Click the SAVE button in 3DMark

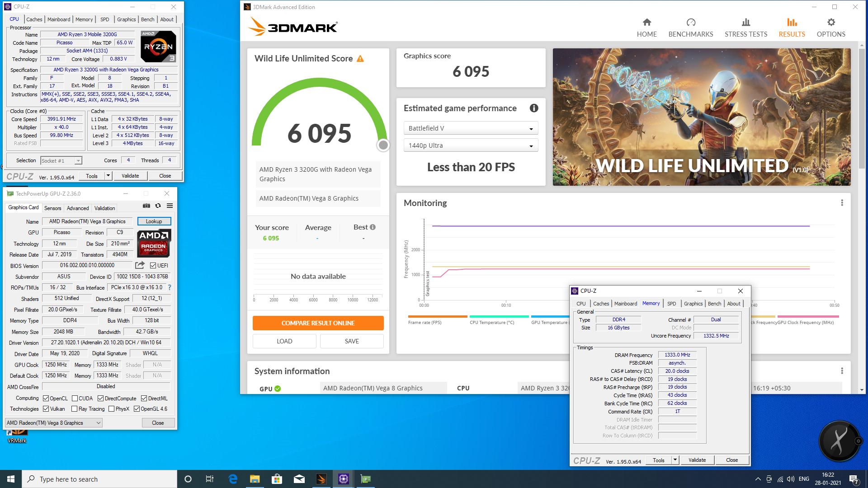(352, 341)
